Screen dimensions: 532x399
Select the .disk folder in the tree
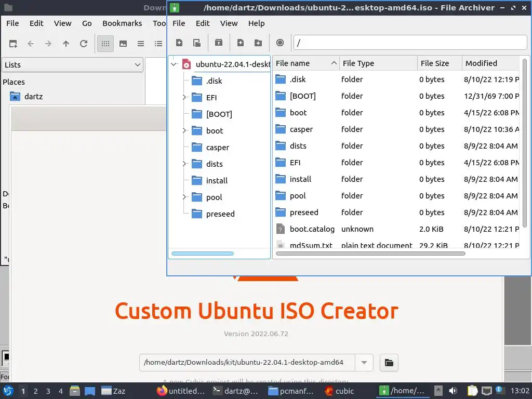coord(207,81)
